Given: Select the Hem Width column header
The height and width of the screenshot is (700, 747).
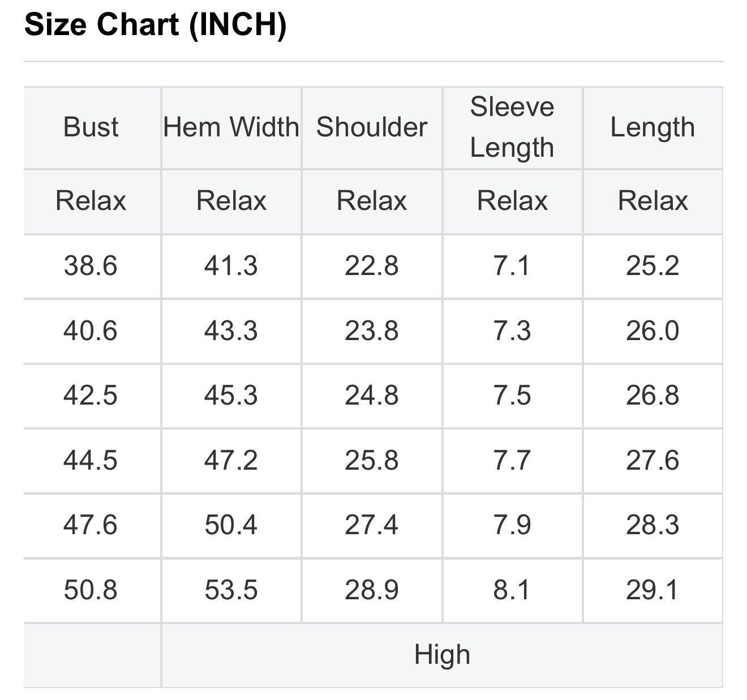Looking at the screenshot, I should (231, 127).
